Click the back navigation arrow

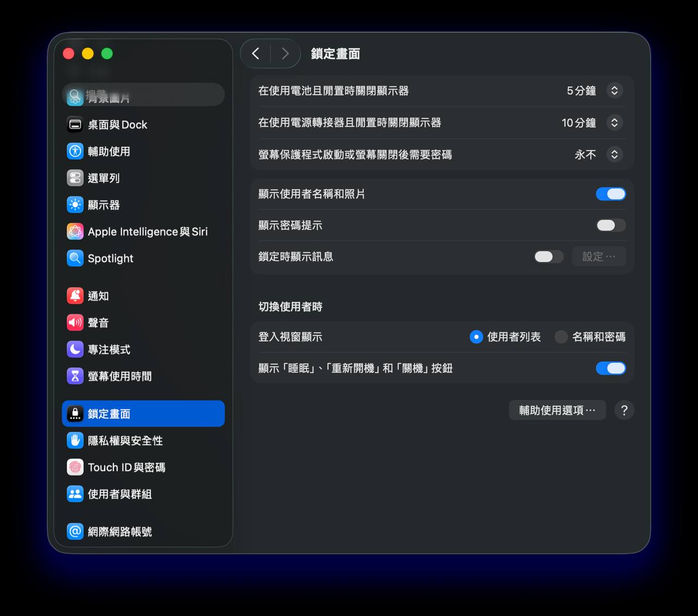pyautogui.click(x=255, y=53)
